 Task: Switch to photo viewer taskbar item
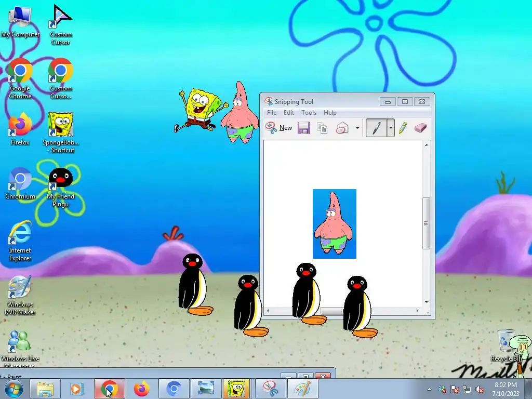click(x=206, y=389)
